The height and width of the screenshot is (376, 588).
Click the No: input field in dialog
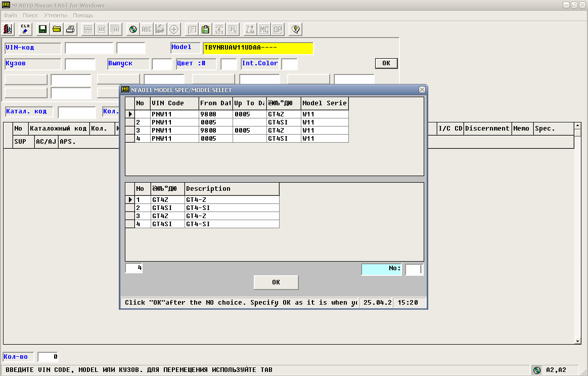coord(414,269)
